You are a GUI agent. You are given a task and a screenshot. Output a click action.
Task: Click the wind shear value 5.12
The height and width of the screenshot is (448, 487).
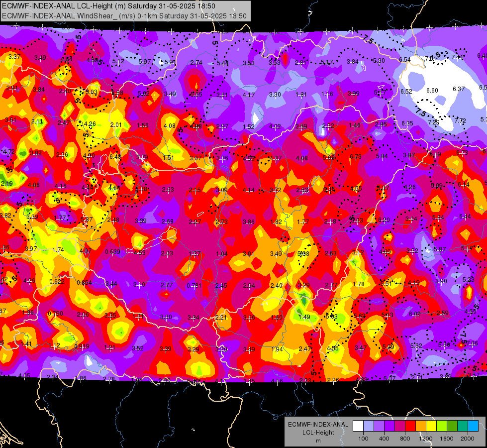coord(118,61)
